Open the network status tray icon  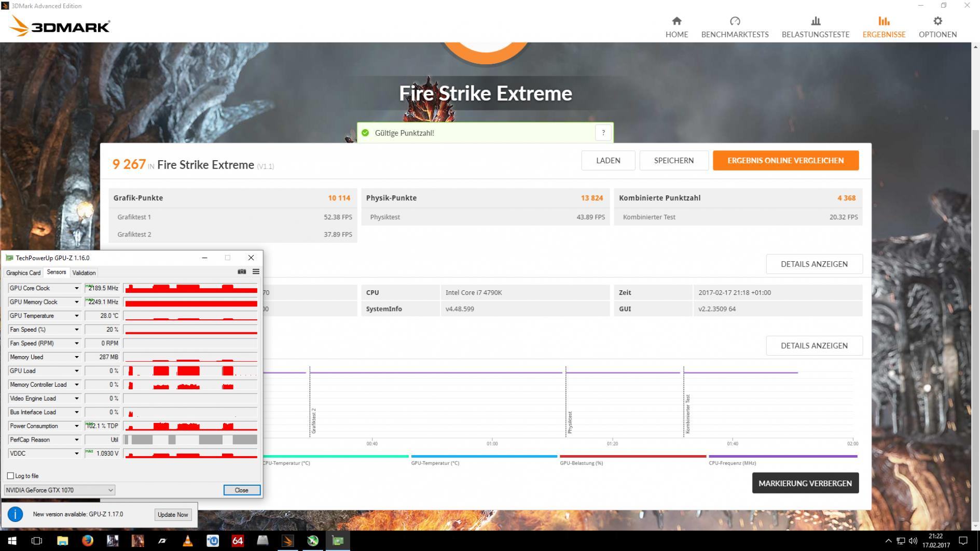901,541
